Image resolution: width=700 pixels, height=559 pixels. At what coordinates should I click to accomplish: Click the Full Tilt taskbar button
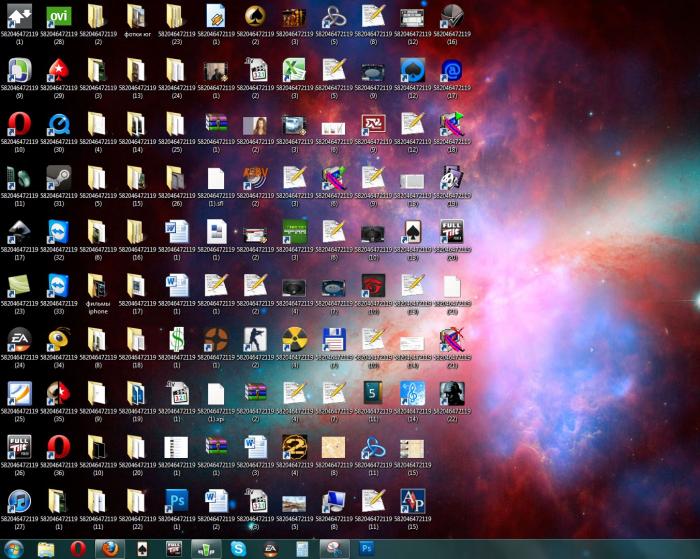[x=174, y=549]
